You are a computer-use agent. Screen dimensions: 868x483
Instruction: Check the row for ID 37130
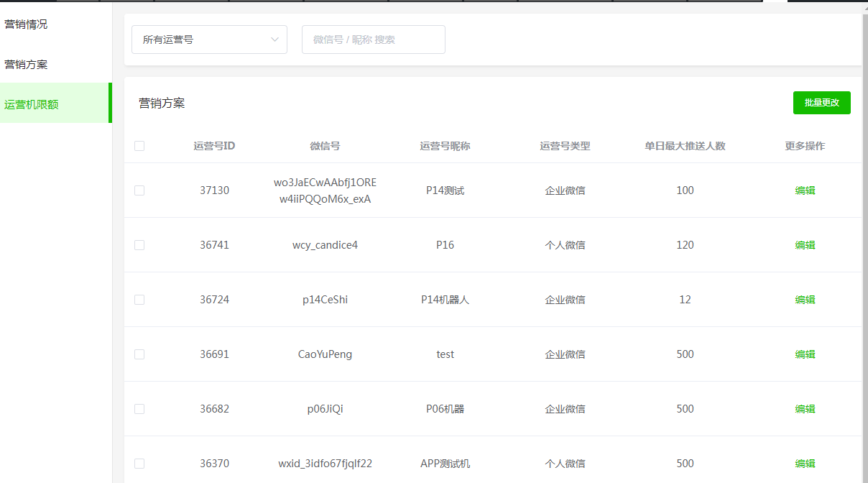point(139,190)
